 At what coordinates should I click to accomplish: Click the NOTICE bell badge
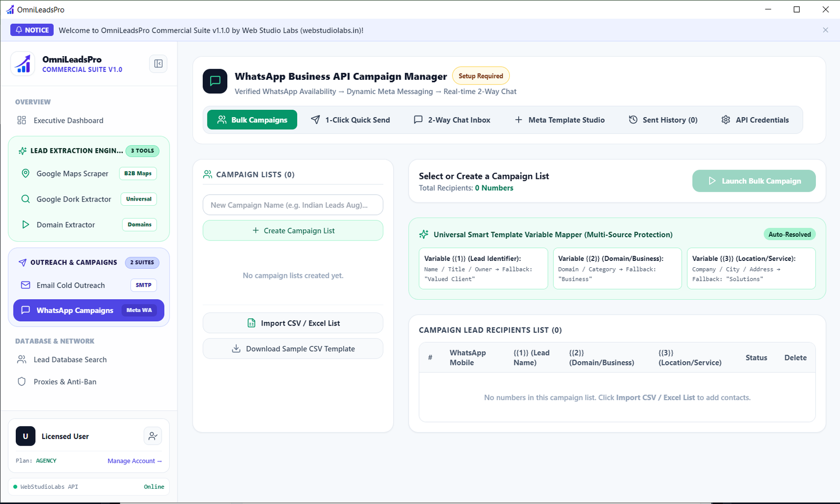(32, 30)
